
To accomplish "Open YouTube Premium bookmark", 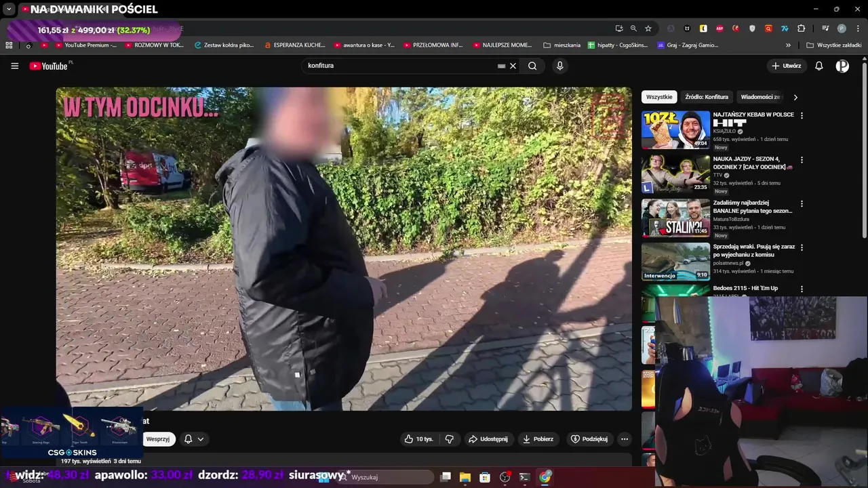I will (85, 45).
